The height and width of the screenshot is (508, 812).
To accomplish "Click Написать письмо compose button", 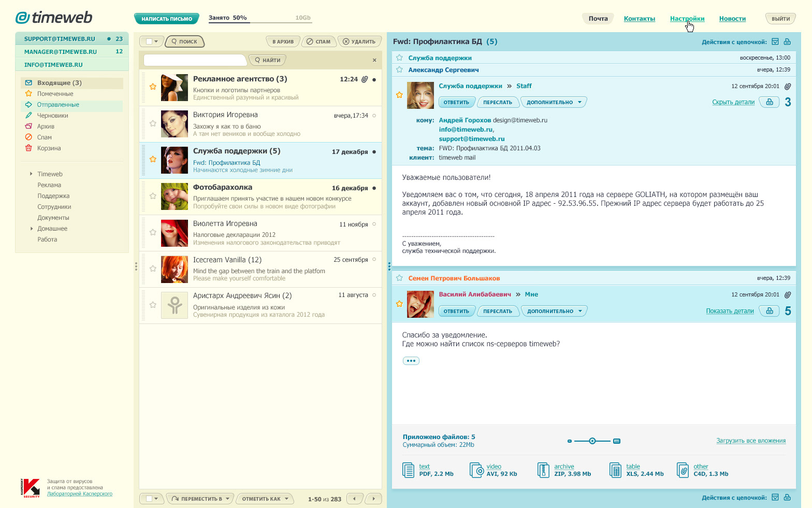I will 167,19.
